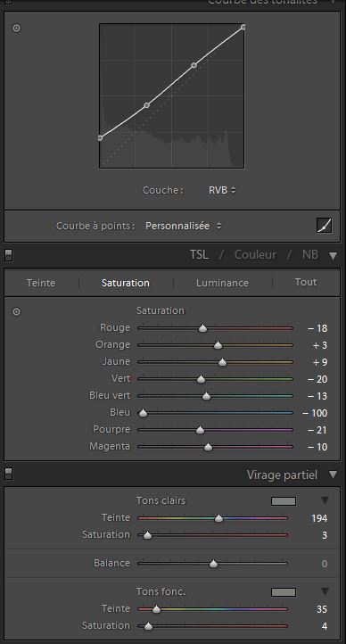346x644 pixels.
Task: Click the Jaune saturation slider handle
Action: tap(222, 362)
